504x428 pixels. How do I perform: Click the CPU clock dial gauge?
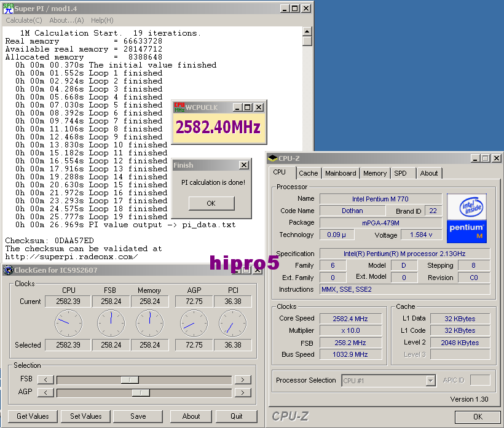[68, 324]
